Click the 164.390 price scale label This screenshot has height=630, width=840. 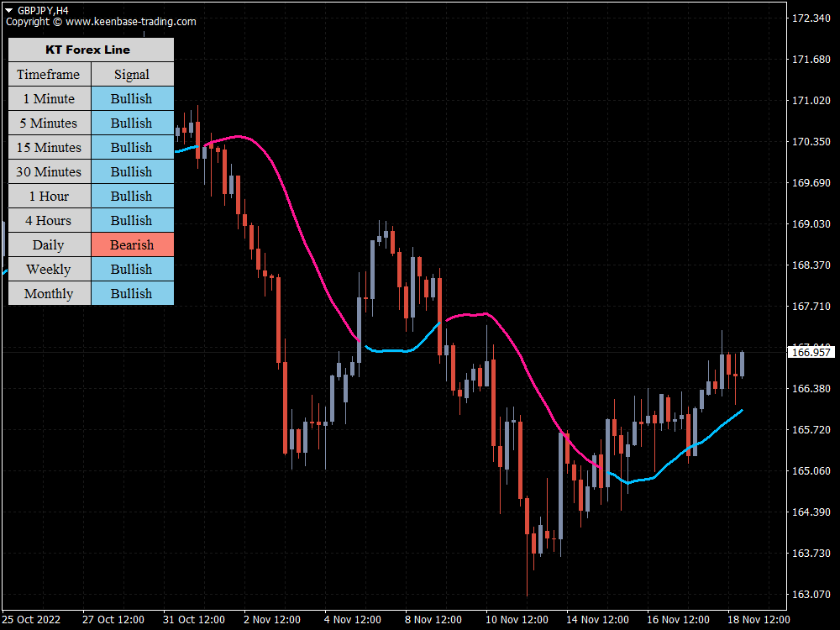[811, 512]
